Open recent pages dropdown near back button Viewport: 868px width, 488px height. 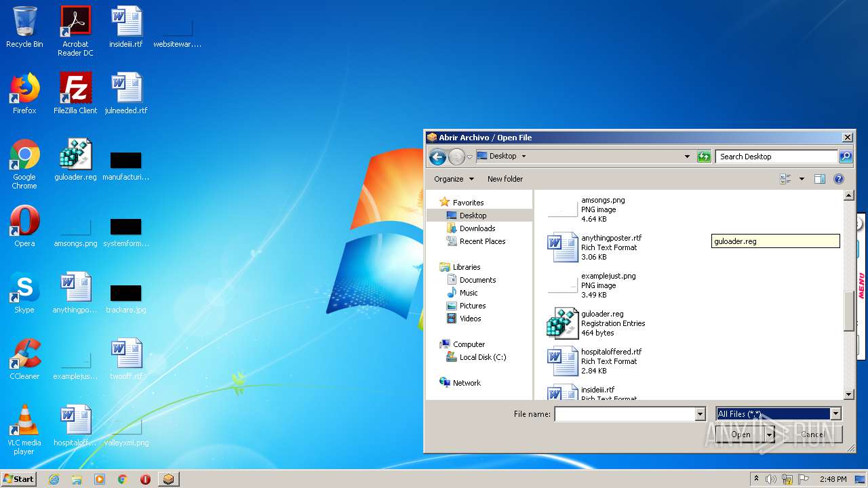(469, 157)
